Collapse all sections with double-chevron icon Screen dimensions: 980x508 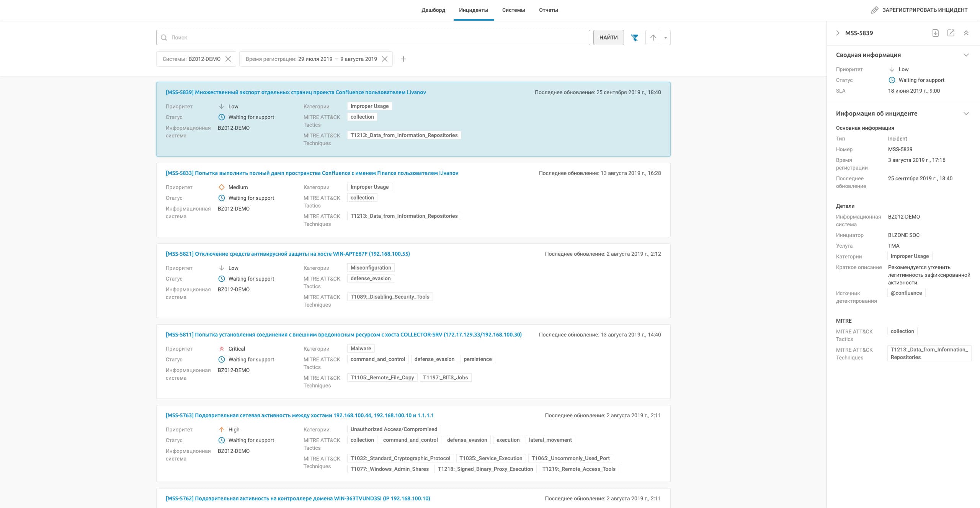coord(966,33)
